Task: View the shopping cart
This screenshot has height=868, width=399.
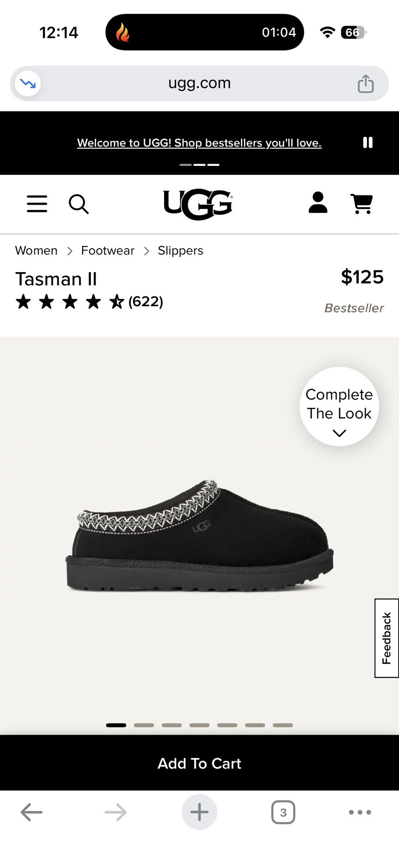Action: (361, 203)
